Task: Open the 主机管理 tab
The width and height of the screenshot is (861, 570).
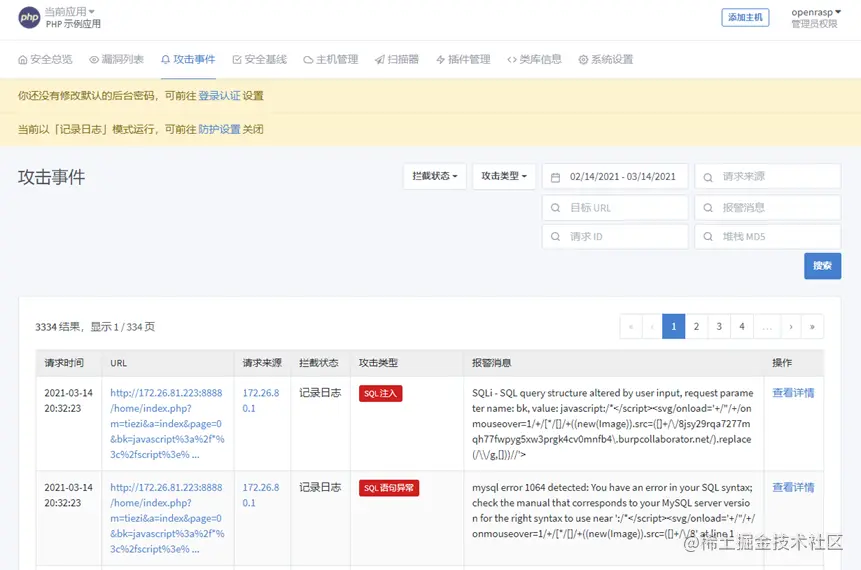Action: click(331, 59)
